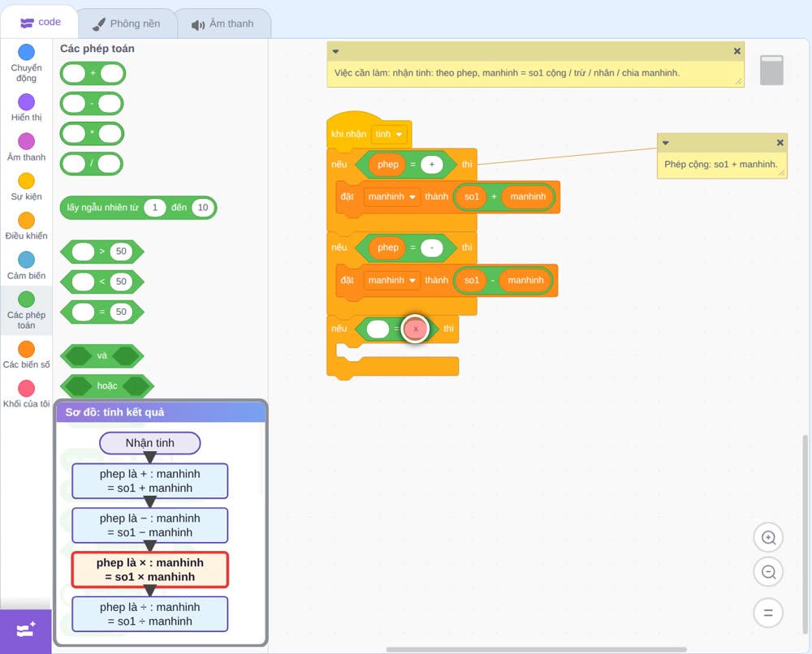Close the 'Phép cộng' comment note
The image size is (812, 654).
[x=780, y=143]
